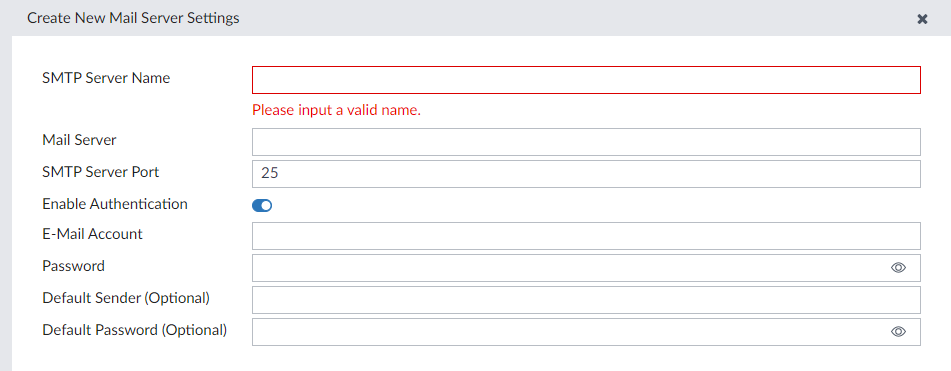
Task: Click the Password label text
Action: (x=73, y=266)
